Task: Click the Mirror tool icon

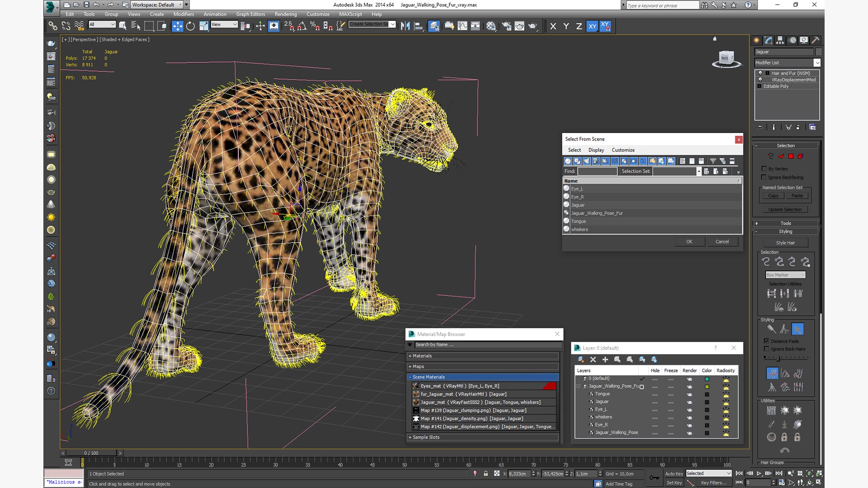Action: pos(405,26)
